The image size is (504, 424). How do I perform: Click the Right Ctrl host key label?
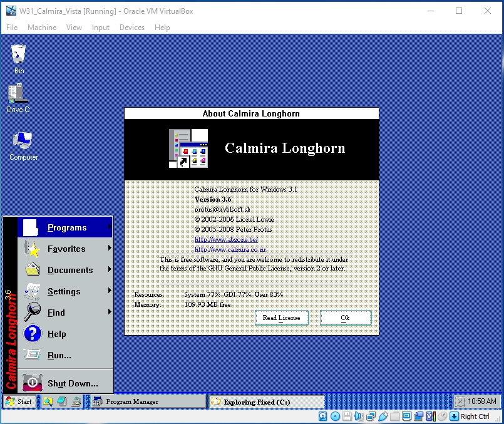475,416
